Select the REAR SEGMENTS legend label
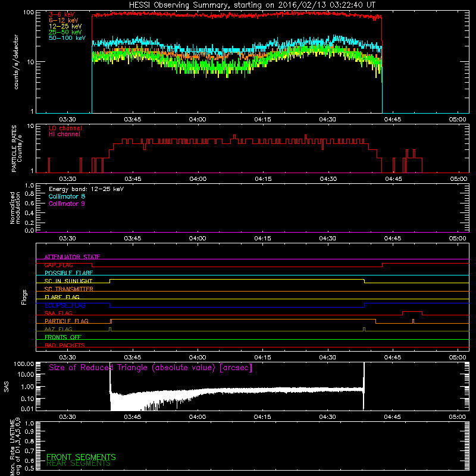Viewport: 476px width, 476px height. 79,463
